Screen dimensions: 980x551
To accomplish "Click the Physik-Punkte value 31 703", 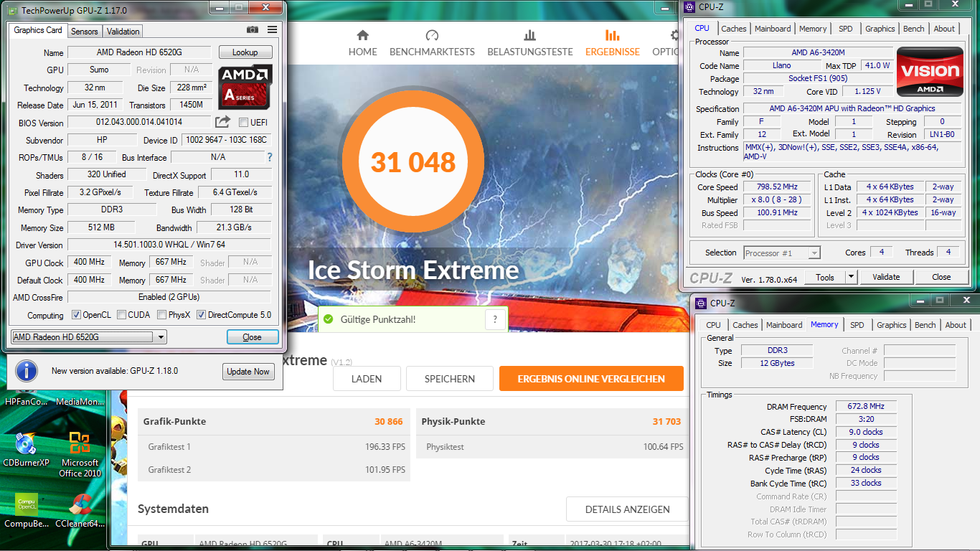I will [666, 422].
